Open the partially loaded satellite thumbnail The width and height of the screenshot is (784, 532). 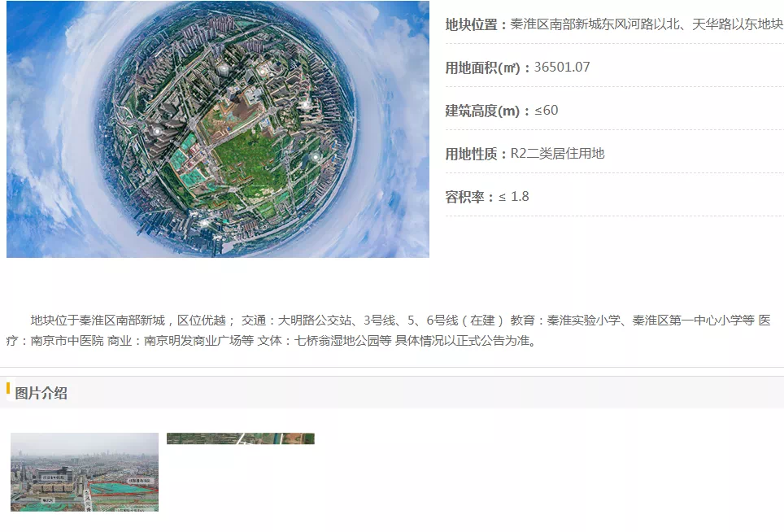tap(241, 438)
